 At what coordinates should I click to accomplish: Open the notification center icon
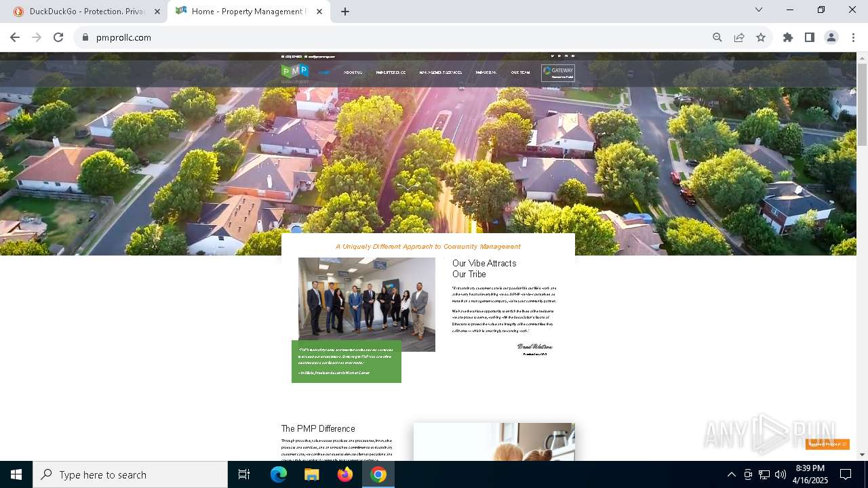coord(846,474)
